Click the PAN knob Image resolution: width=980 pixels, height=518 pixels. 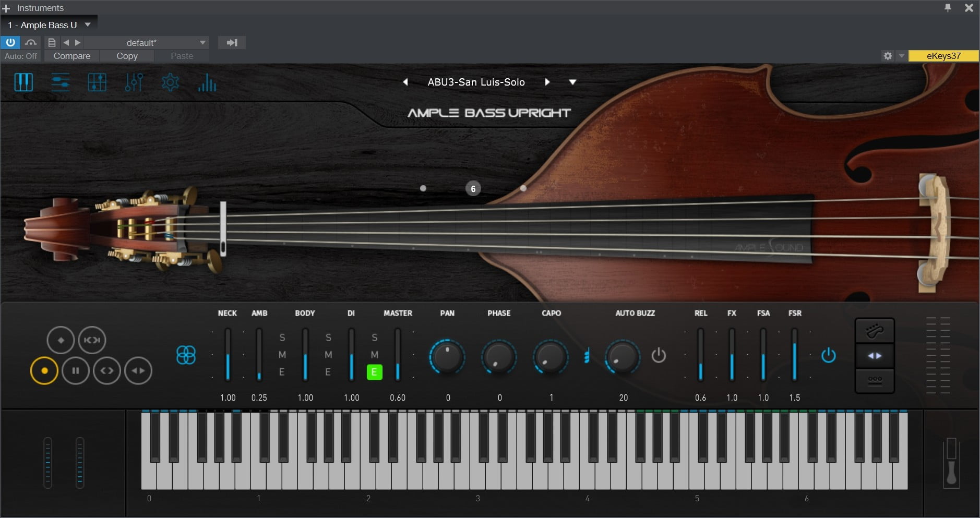[x=447, y=357]
